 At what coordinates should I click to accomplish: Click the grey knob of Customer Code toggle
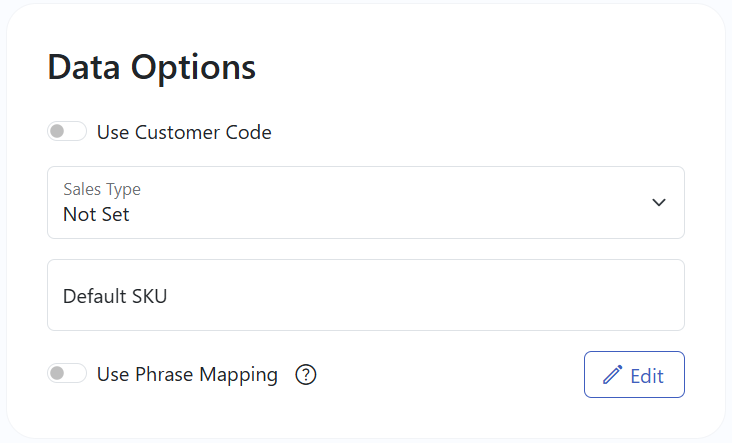click(x=57, y=131)
